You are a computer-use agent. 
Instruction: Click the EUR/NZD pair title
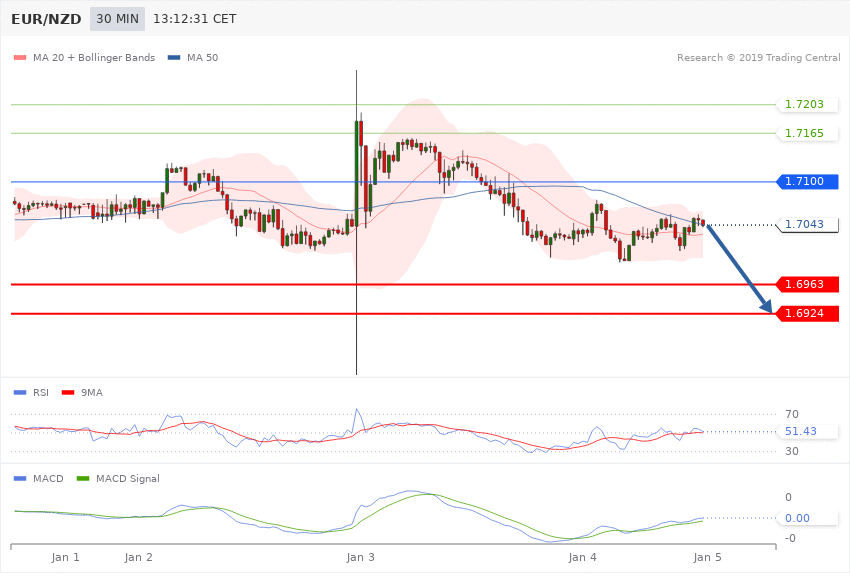(x=46, y=19)
